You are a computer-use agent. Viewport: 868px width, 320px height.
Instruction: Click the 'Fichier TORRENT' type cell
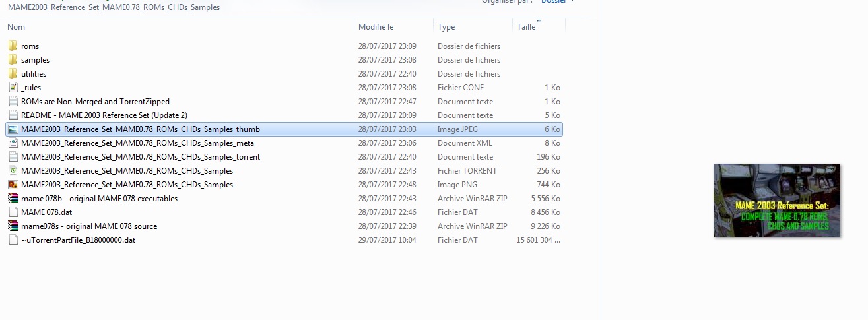pos(467,171)
